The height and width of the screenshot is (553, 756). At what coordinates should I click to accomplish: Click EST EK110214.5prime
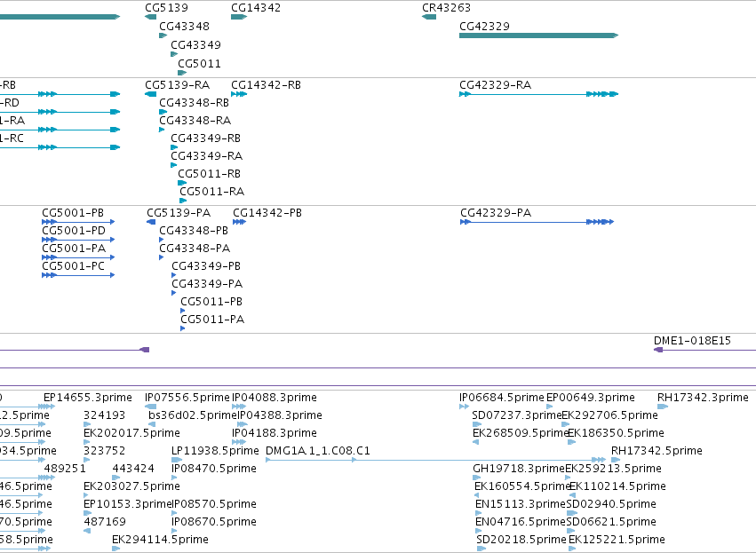click(617, 486)
